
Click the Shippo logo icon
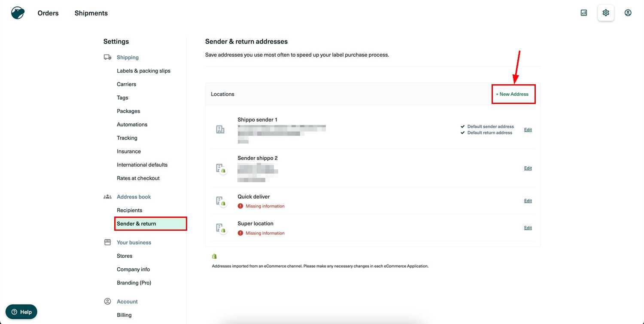(18, 13)
